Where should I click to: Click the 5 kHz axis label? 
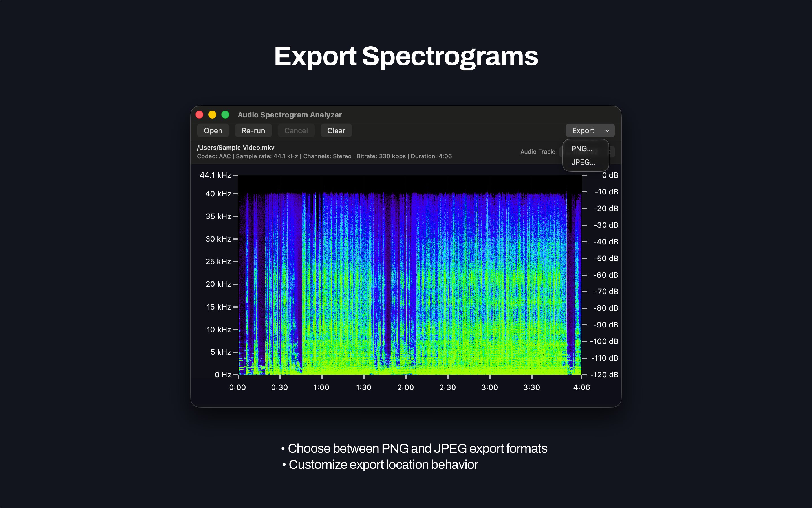(x=220, y=352)
